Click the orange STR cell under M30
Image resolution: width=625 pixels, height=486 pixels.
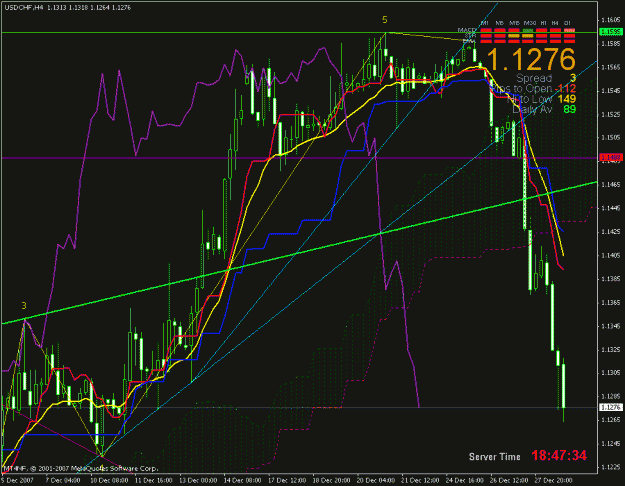[528, 36]
